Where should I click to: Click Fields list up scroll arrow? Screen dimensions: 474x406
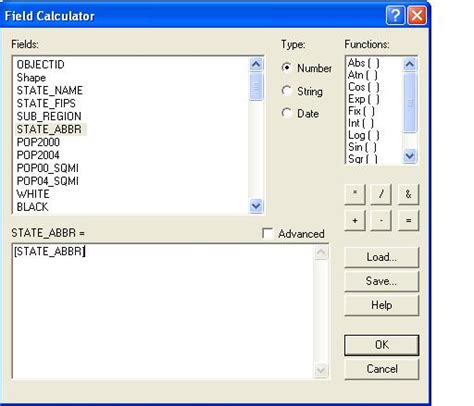[256, 64]
